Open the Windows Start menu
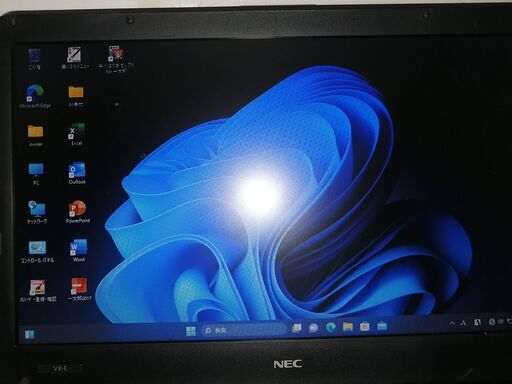This screenshot has width=512, height=384. click(x=191, y=331)
